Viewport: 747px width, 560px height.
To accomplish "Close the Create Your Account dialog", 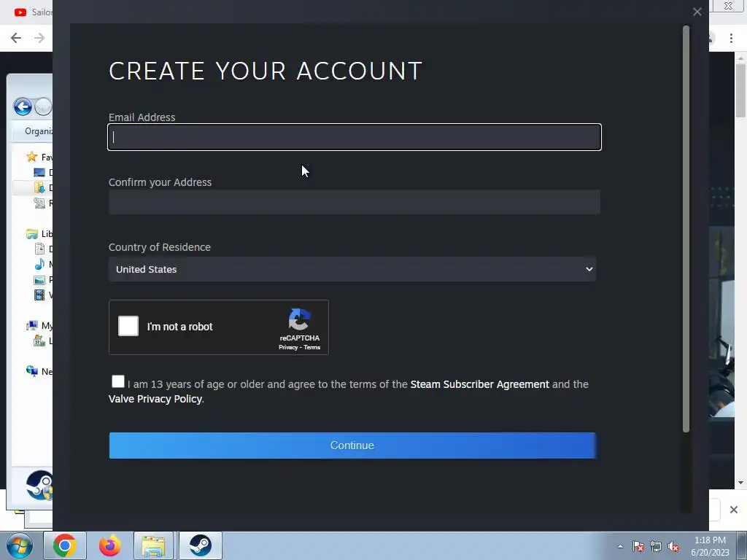I will pyautogui.click(x=697, y=12).
